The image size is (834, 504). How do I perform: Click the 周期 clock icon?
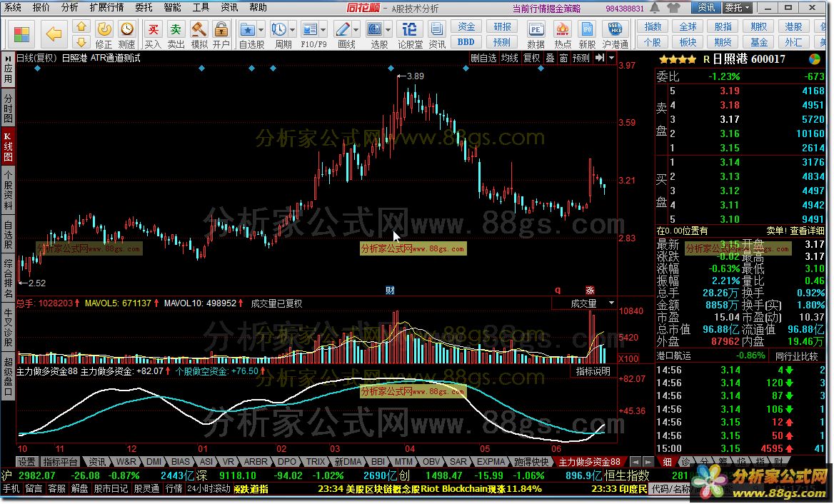[278, 30]
